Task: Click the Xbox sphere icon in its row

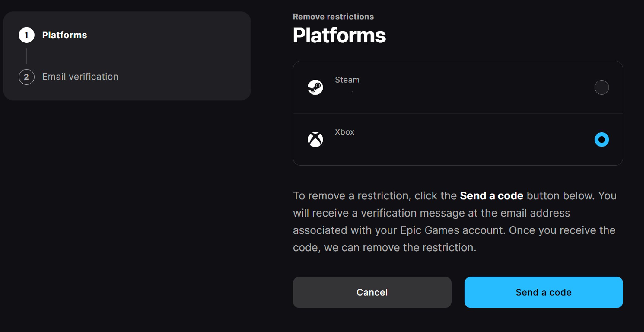Action: click(x=316, y=139)
